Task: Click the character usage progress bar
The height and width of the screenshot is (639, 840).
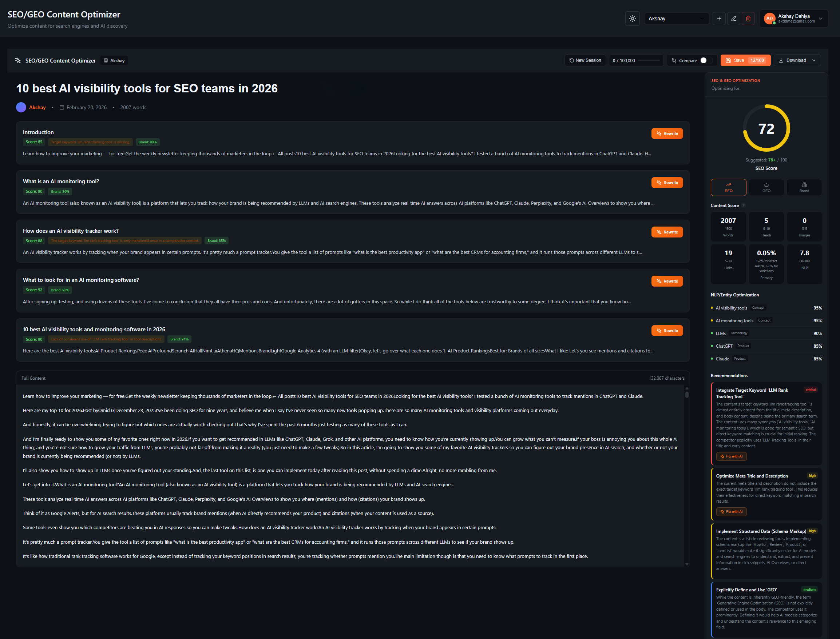Action: click(649, 60)
